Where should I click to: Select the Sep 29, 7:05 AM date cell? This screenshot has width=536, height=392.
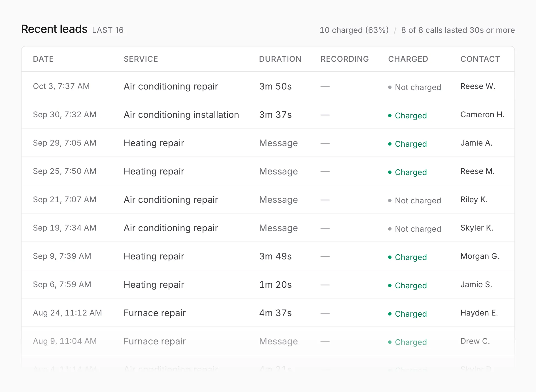[x=65, y=143]
